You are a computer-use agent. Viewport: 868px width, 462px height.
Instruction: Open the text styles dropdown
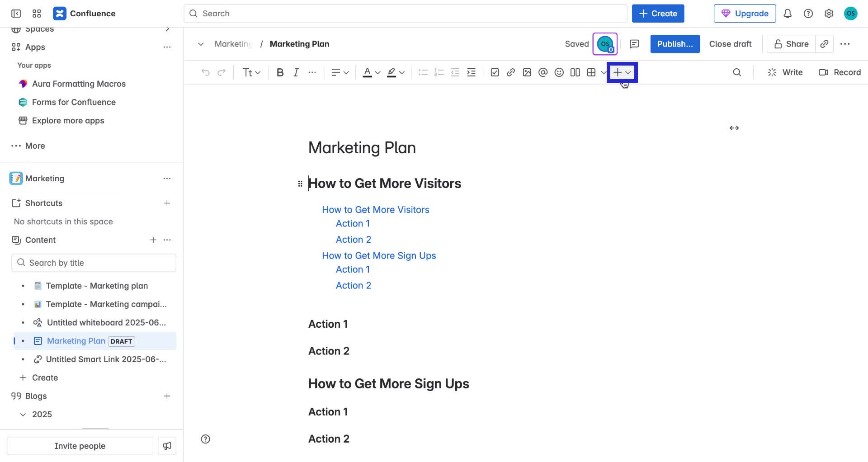[251, 72]
